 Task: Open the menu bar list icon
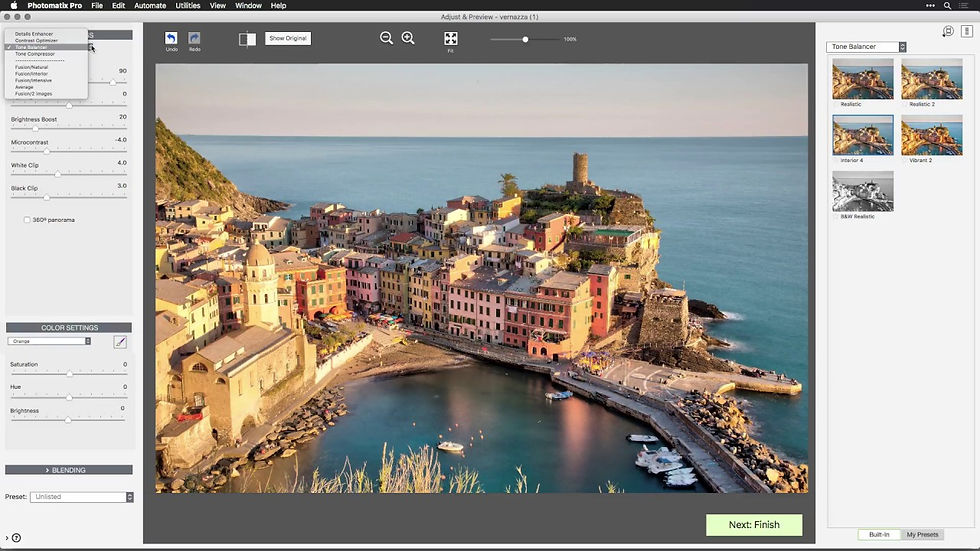964,5
